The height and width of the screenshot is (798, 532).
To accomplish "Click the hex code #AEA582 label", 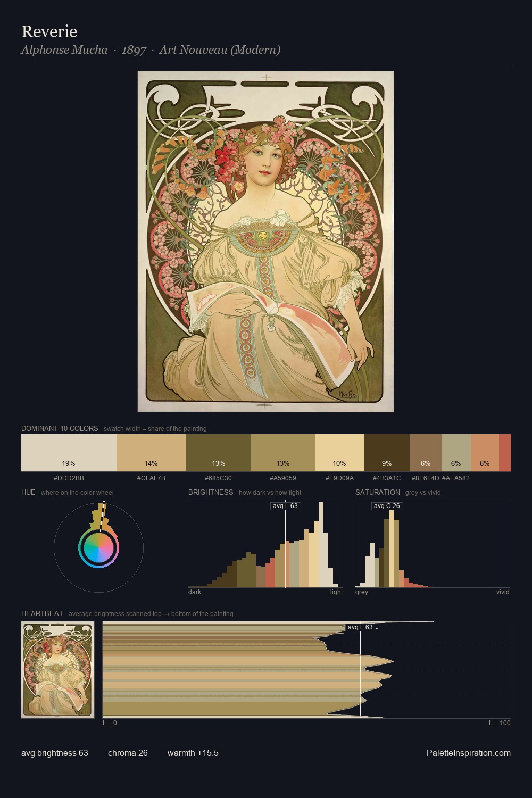I will click(x=456, y=478).
